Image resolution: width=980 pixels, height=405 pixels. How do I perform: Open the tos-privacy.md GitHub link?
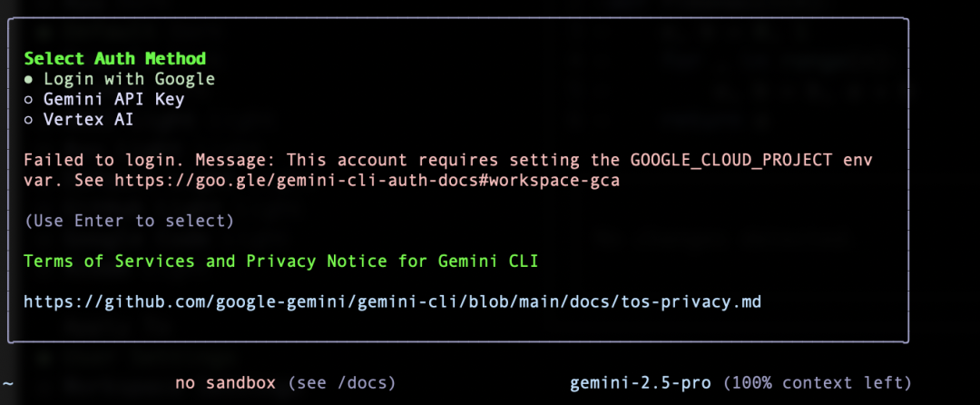tap(393, 302)
